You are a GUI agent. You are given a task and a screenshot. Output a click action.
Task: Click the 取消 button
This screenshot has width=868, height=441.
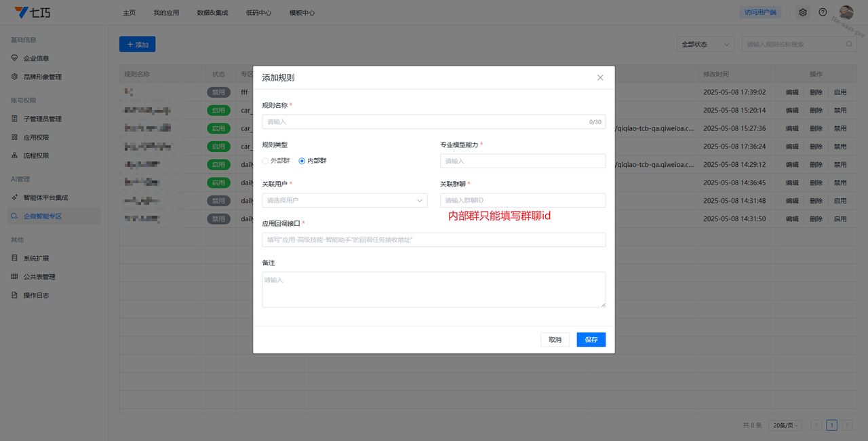[555, 340]
